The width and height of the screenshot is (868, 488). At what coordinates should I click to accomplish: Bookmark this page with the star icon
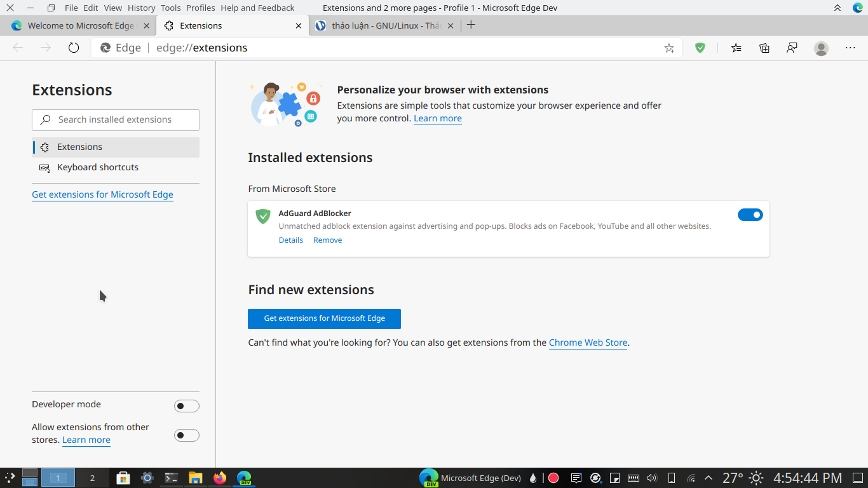[669, 48]
